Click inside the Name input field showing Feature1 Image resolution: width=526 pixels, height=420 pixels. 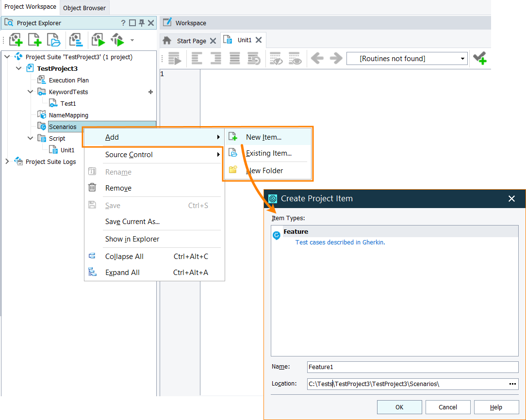[412, 367]
